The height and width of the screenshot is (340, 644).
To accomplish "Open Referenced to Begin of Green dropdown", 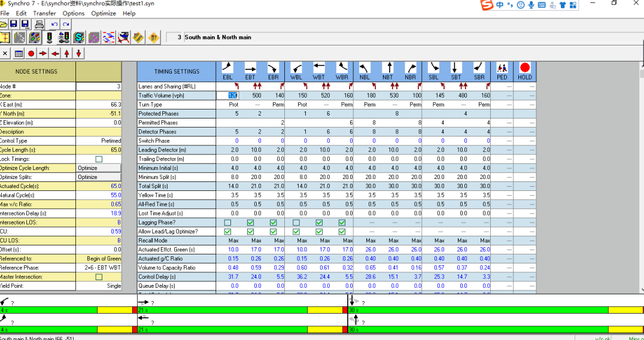I will click(x=99, y=259).
